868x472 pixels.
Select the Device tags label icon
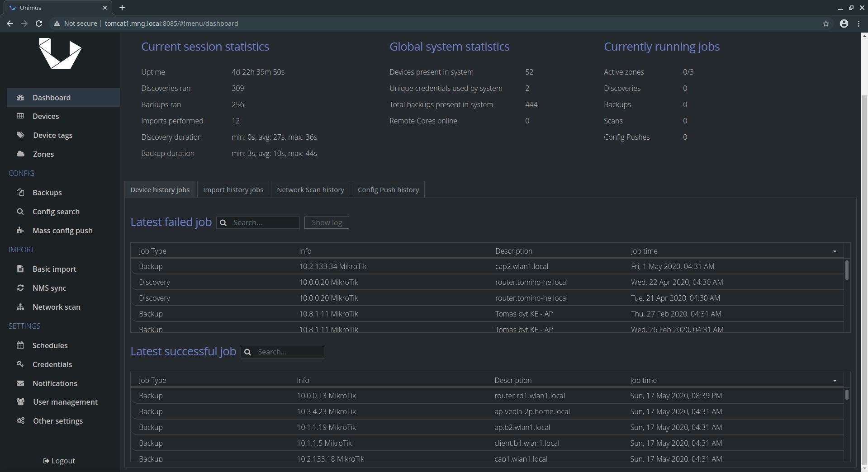(x=21, y=135)
